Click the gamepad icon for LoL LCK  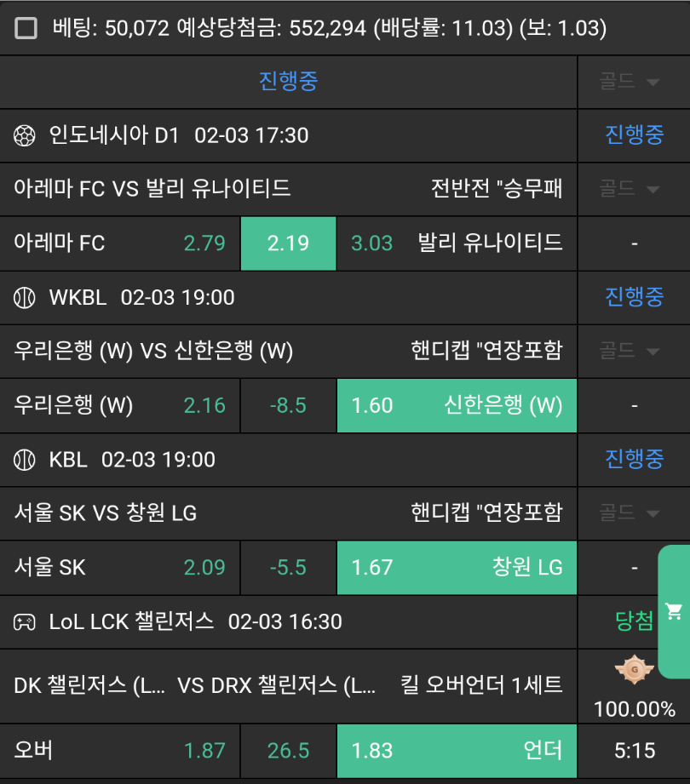point(25,621)
